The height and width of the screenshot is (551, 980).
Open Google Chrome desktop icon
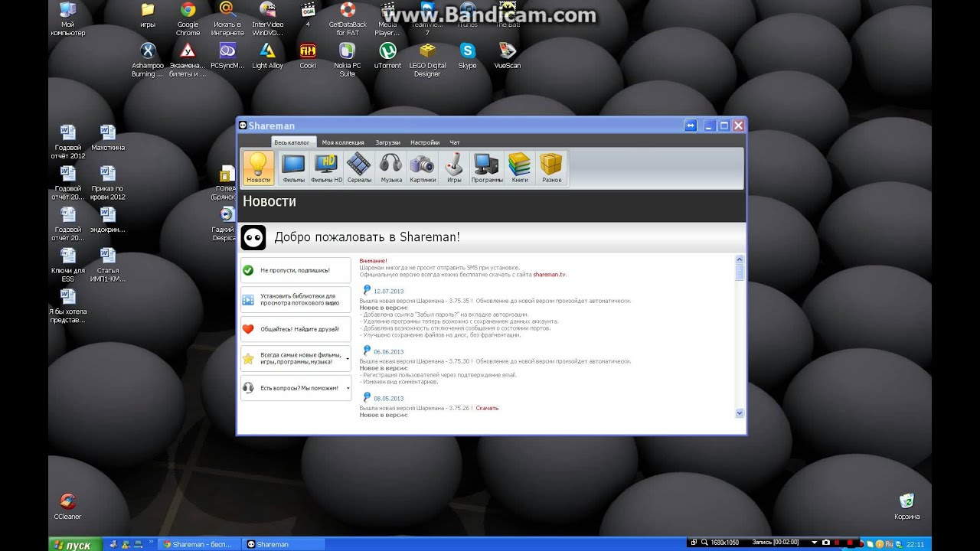coord(188,19)
